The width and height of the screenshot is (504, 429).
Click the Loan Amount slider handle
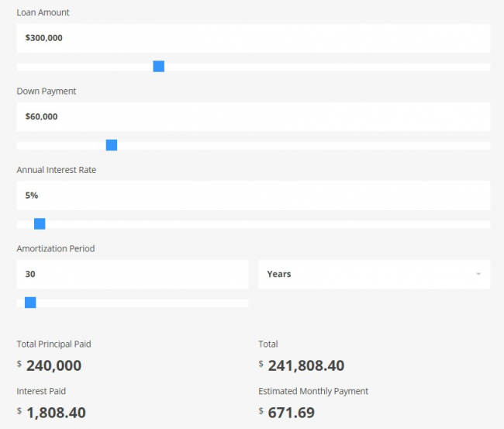(x=159, y=67)
